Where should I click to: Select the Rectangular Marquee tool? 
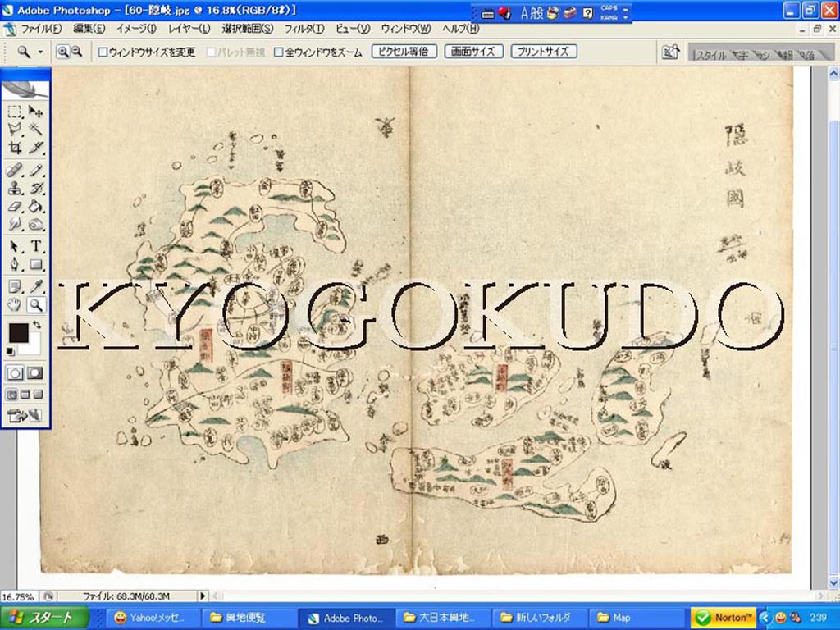click(x=15, y=112)
